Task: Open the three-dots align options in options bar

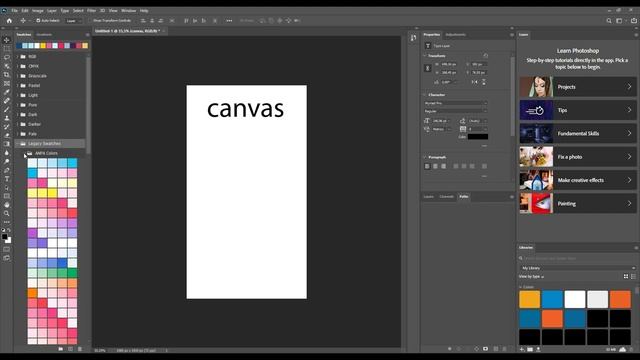Action: point(229,20)
